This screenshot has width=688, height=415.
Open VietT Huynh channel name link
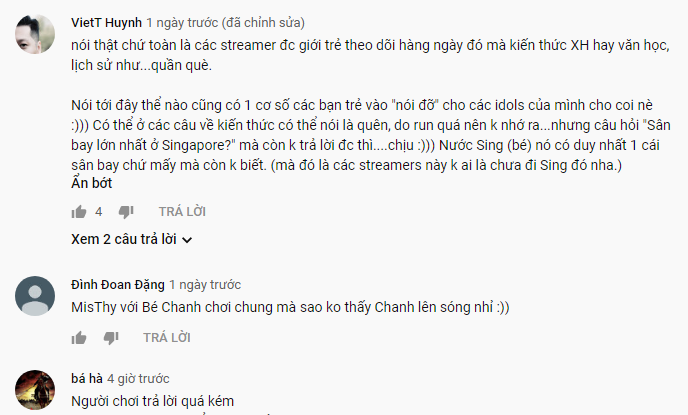(106, 22)
